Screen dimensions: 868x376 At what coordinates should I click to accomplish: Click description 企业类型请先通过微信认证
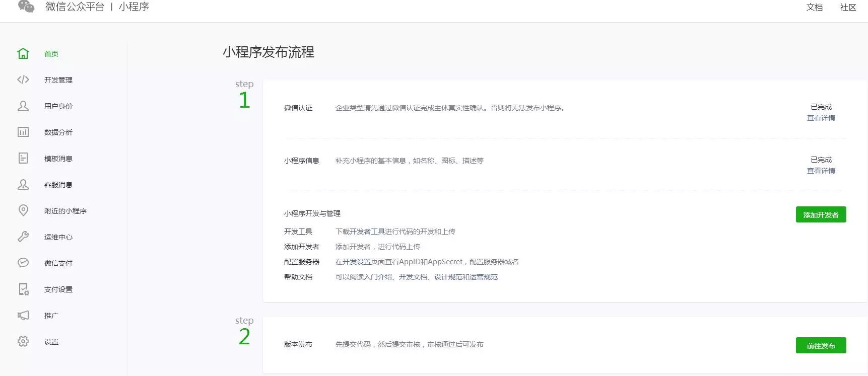450,108
